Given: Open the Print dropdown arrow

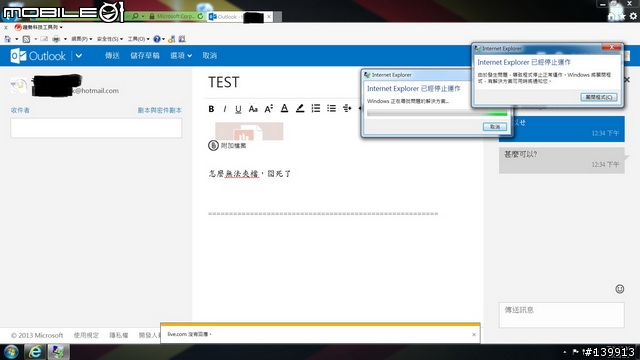Looking at the screenshot, I should click(x=65, y=39).
